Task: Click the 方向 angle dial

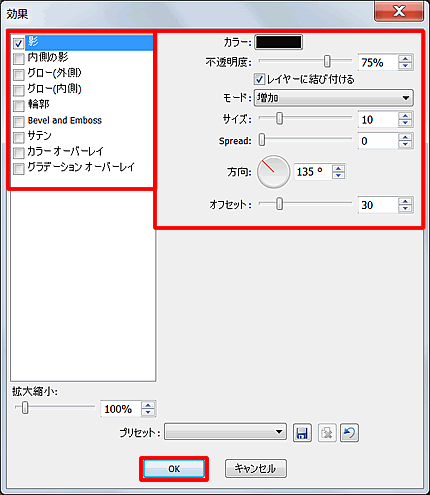Action: click(273, 172)
